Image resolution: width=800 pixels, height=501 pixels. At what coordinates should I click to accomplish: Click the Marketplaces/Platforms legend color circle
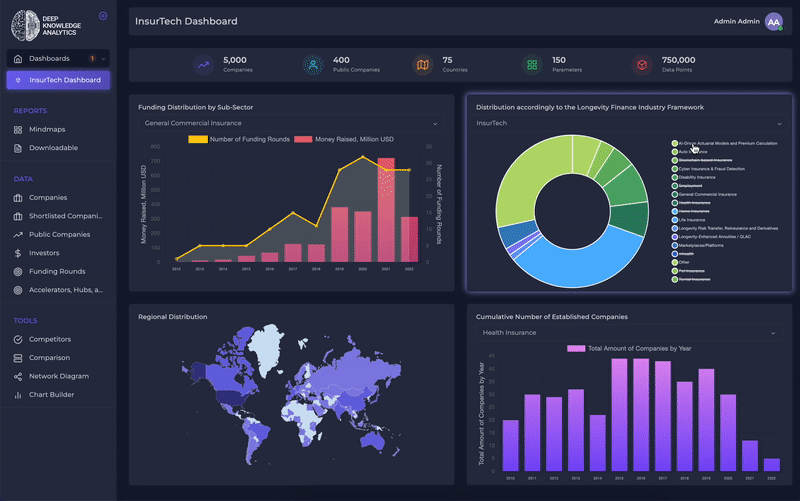coord(674,245)
